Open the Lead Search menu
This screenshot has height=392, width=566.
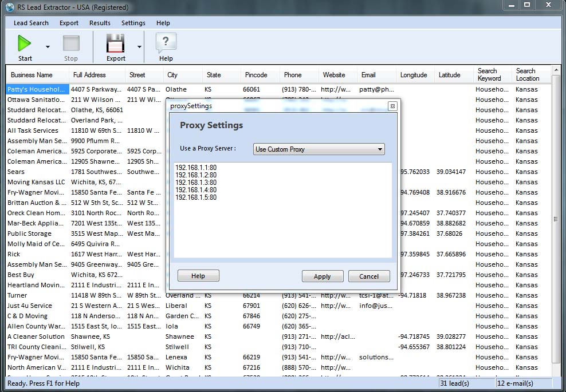pyautogui.click(x=31, y=23)
